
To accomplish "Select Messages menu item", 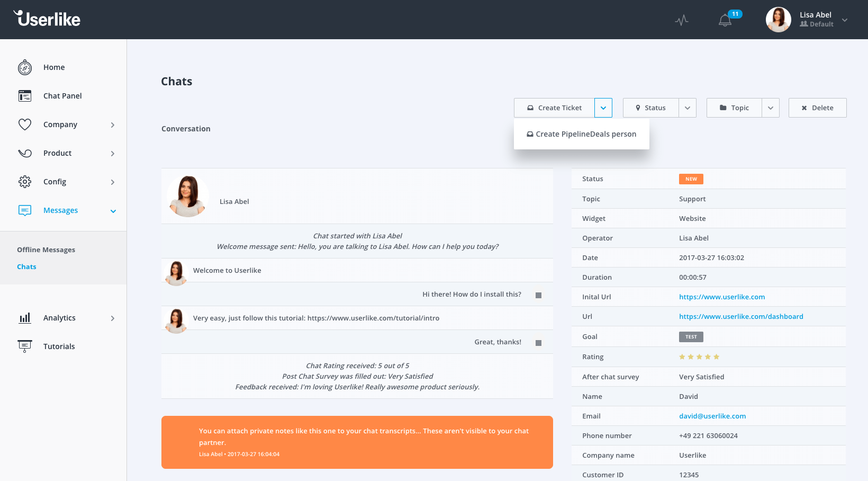I will pyautogui.click(x=60, y=210).
